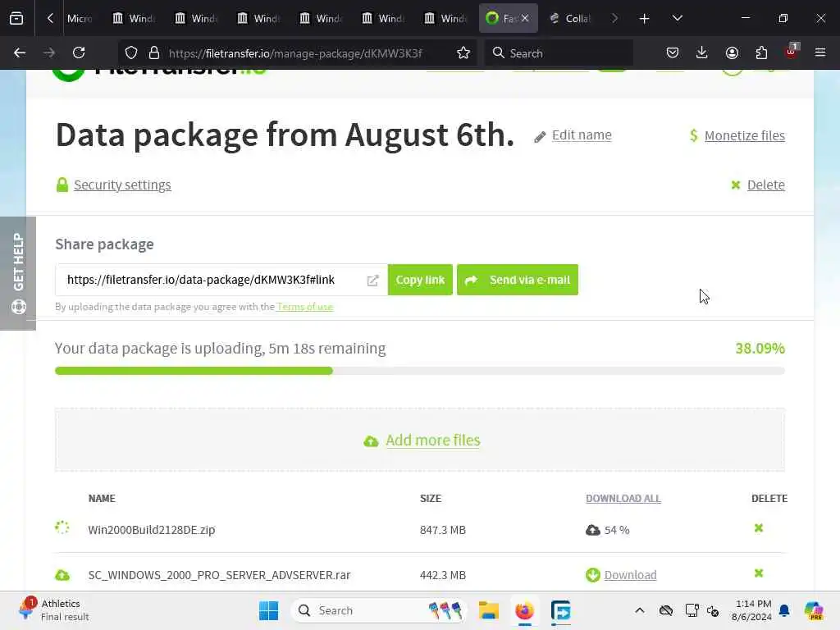The image size is (840, 630).
Task: Save page to Pocket
Action: [x=673, y=52]
